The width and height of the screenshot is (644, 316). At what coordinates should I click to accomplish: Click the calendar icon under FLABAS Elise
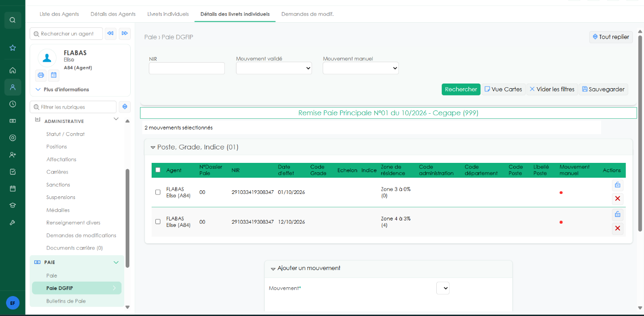click(x=53, y=75)
